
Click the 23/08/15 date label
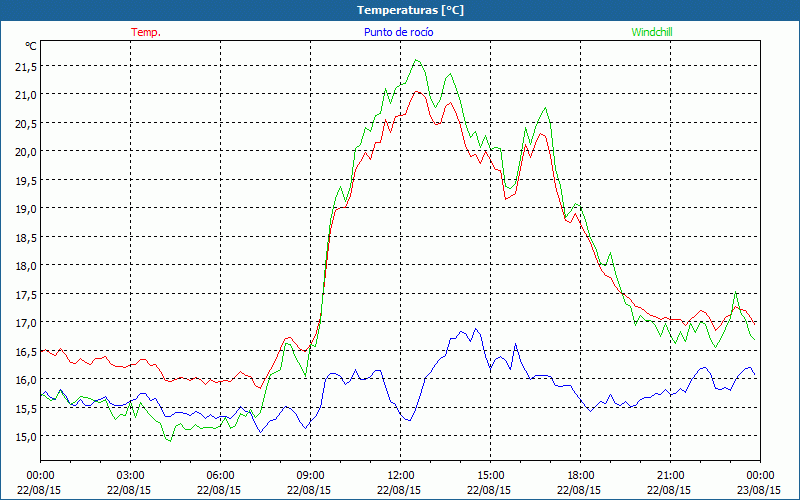coord(760,490)
